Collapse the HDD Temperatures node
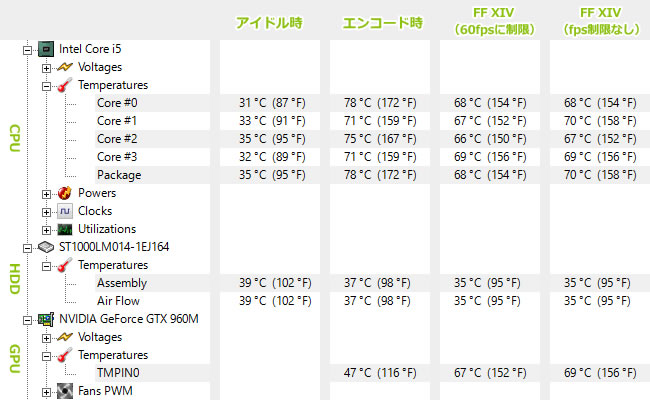 click(46, 267)
